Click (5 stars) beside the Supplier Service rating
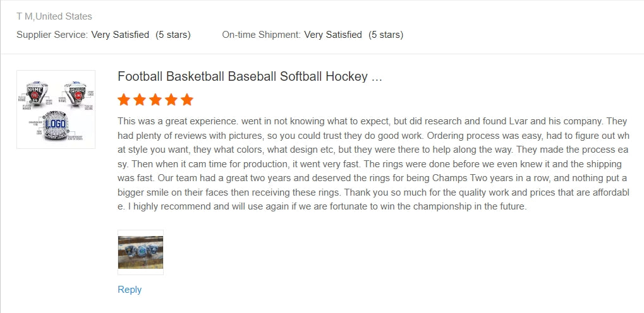The width and height of the screenshot is (644, 313). point(173,35)
